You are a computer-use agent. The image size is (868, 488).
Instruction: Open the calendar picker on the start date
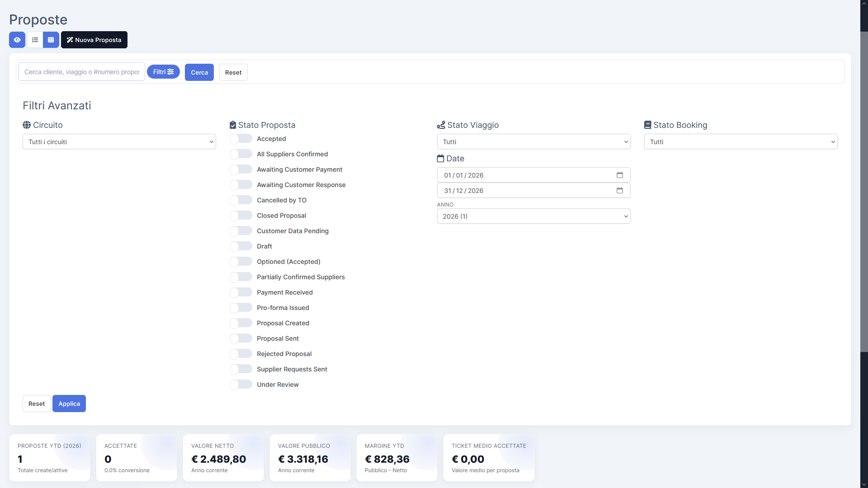pos(620,175)
